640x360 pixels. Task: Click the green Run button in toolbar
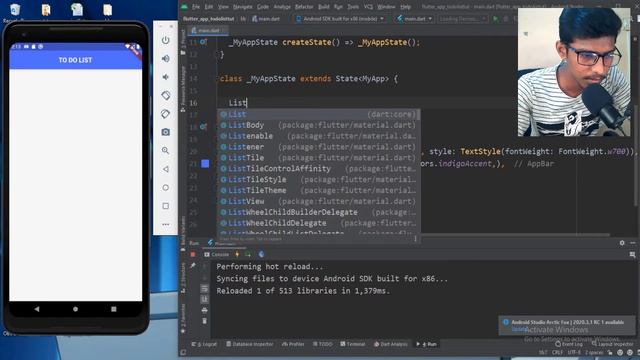click(496, 19)
